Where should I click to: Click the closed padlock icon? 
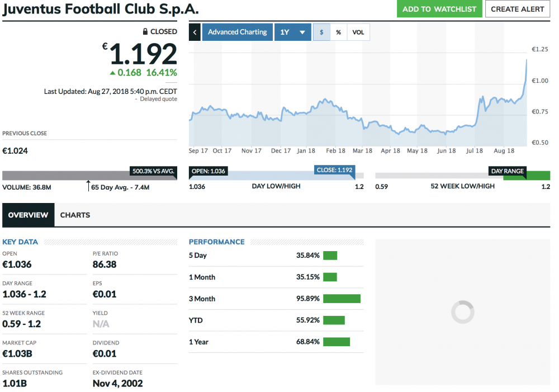coord(145,32)
